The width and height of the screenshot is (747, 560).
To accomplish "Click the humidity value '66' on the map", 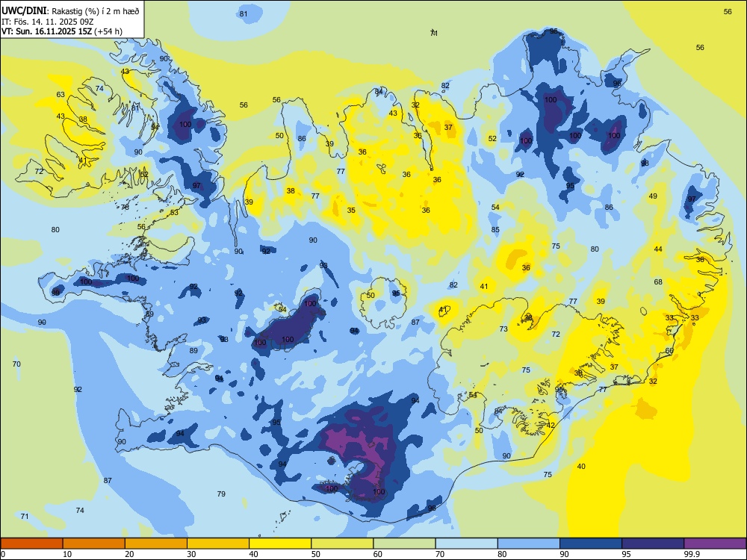I will [669, 351].
